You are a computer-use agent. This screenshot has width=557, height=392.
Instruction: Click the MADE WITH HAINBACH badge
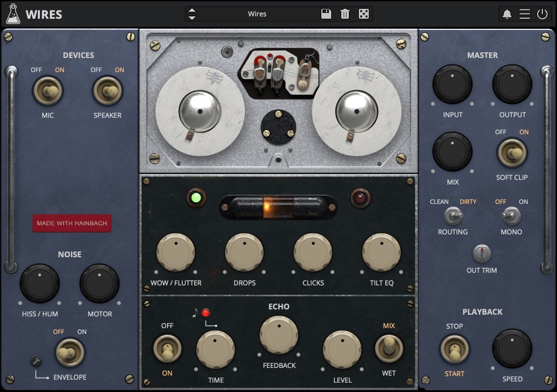coord(72,223)
